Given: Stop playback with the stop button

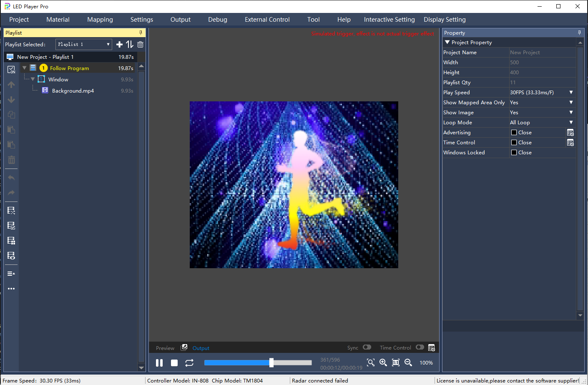Looking at the screenshot, I should click(174, 363).
